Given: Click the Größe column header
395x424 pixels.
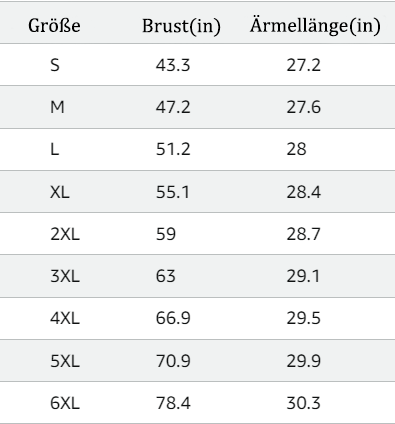Looking at the screenshot, I should click(x=54, y=26).
